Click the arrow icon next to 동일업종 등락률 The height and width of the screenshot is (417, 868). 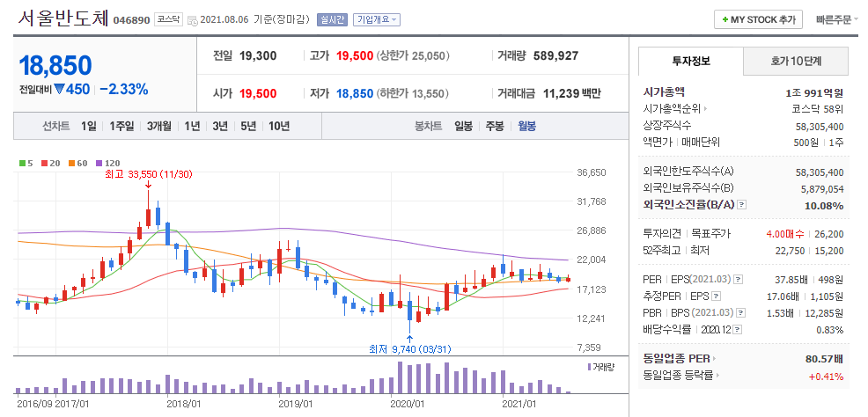pos(718,376)
